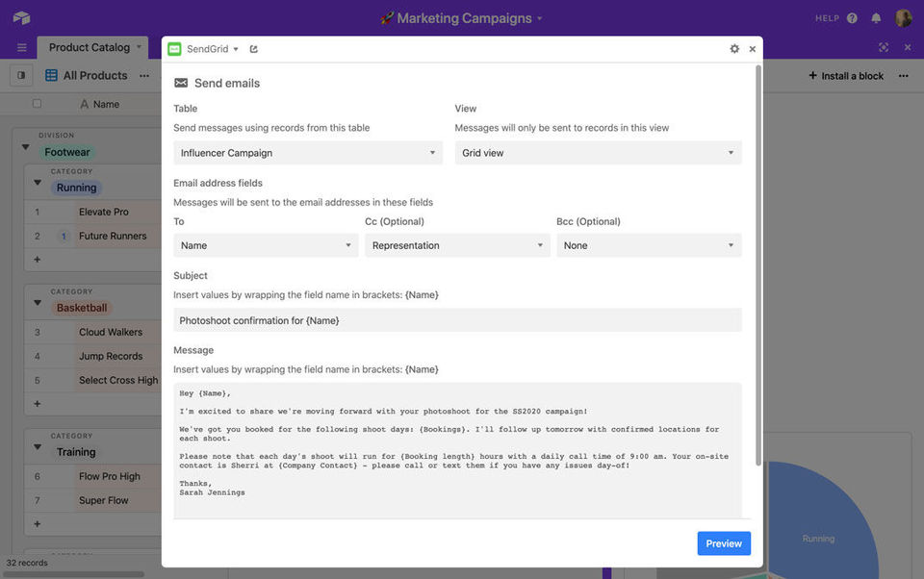Open SendGrid block settings gear
Image resolution: width=924 pixels, height=579 pixels.
(x=734, y=49)
